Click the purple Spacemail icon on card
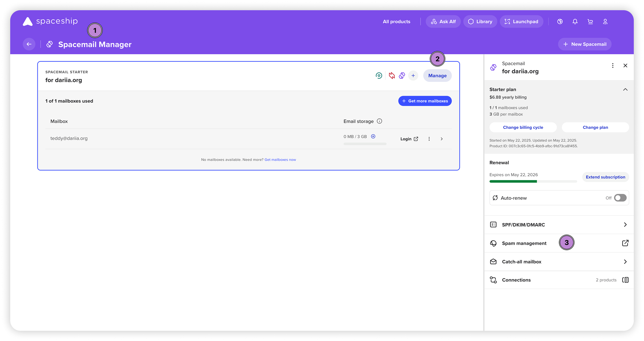644x341 pixels. [x=402, y=76]
